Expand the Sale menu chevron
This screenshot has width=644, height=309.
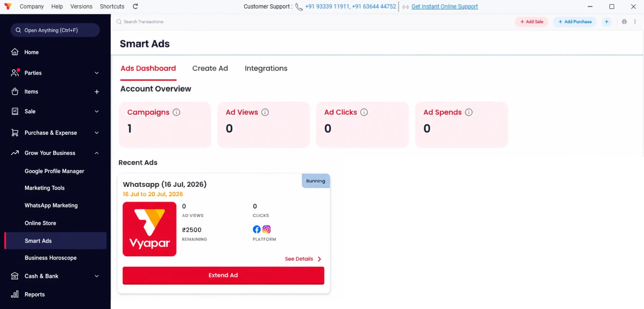[x=97, y=111]
